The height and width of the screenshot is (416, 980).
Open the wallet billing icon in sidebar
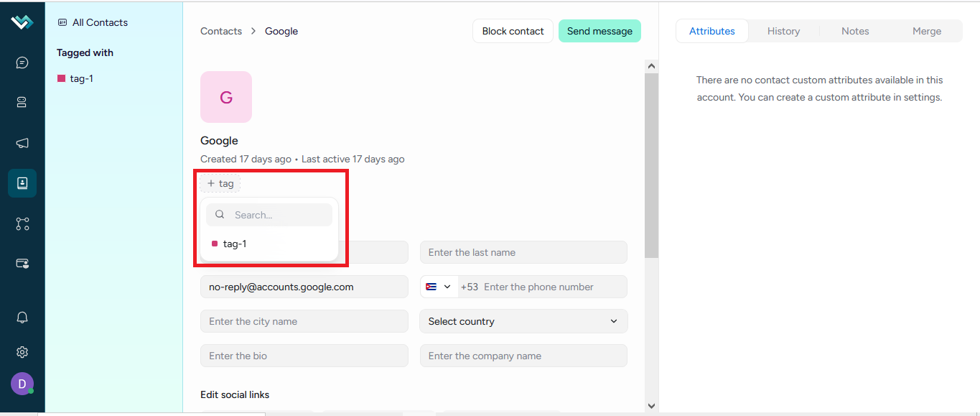[x=22, y=264]
